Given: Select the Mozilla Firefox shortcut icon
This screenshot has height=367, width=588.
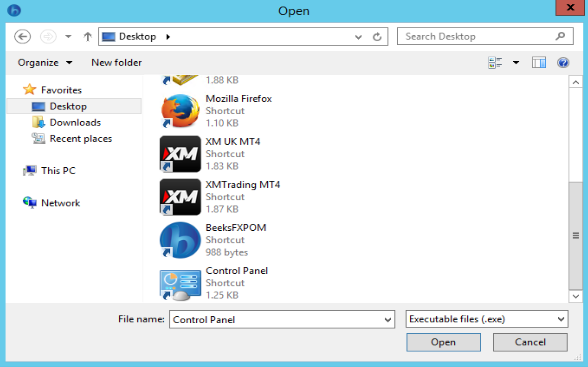Looking at the screenshot, I should [180, 111].
